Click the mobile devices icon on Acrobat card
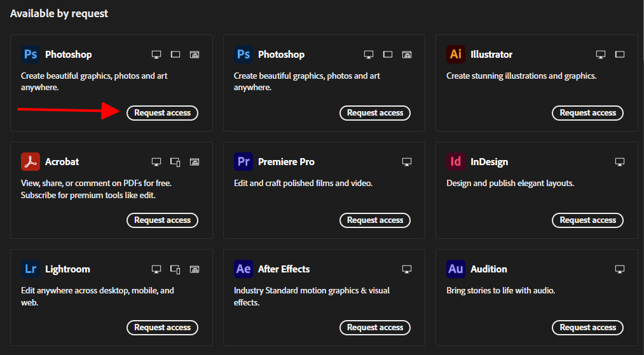Image resolution: width=644 pixels, height=355 pixels. pos(175,162)
